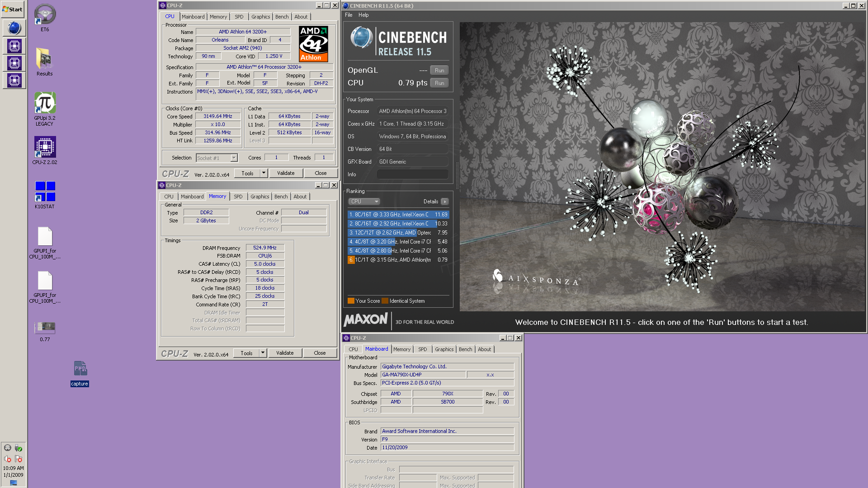This screenshot has height=488, width=868.
Task: Click the CPU-Z Mainboard window title icon
Action: [x=346, y=338]
